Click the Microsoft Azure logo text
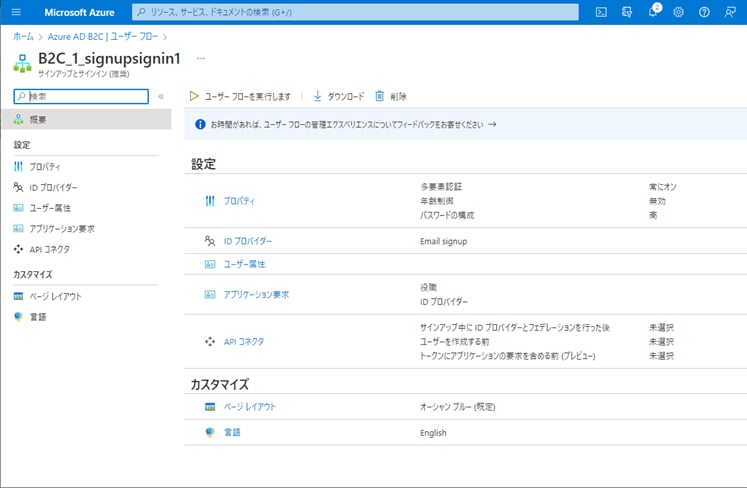This screenshot has width=747, height=488. coord(79,12)
